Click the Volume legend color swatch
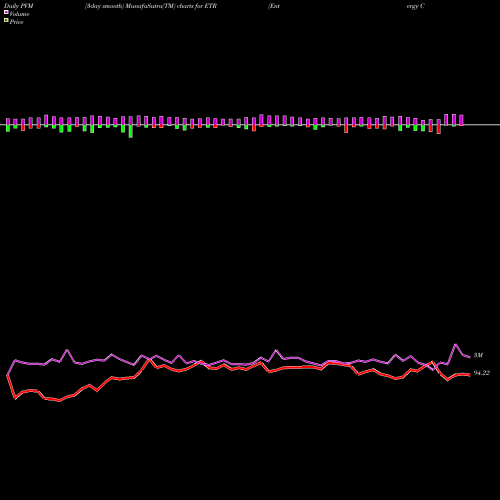500x500 pixels. tap(6, 12)
